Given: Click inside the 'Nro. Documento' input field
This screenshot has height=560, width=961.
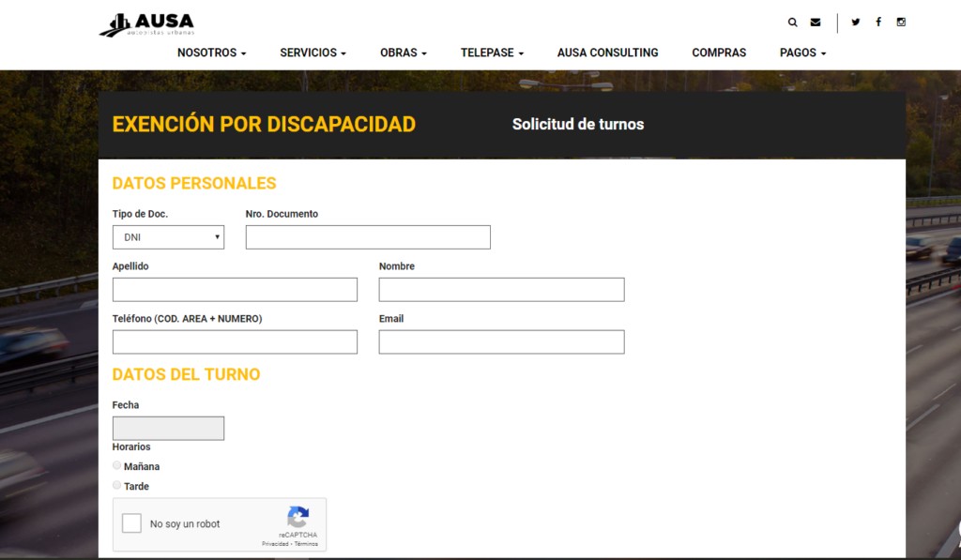Looking at the screenshot, I should pyautogui.click(x=368, y=236).
